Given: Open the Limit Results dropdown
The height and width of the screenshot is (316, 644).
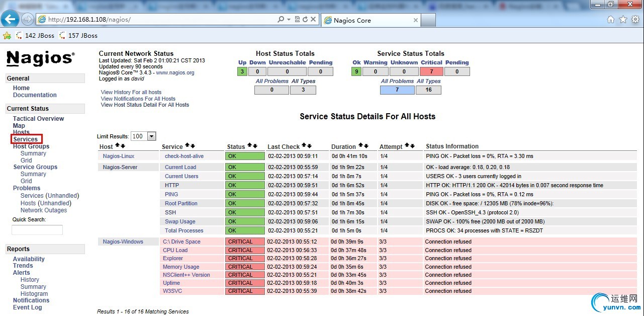Looking at the screenshot, I should coord(144,136).
